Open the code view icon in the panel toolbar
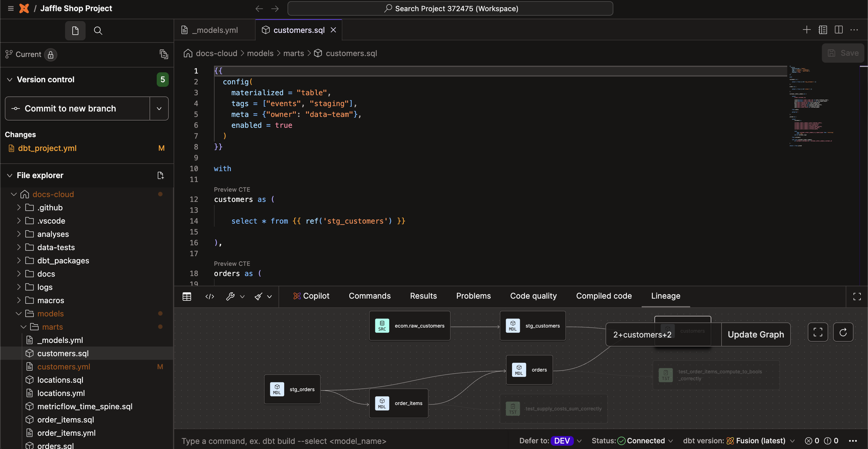 coord(209,297)
